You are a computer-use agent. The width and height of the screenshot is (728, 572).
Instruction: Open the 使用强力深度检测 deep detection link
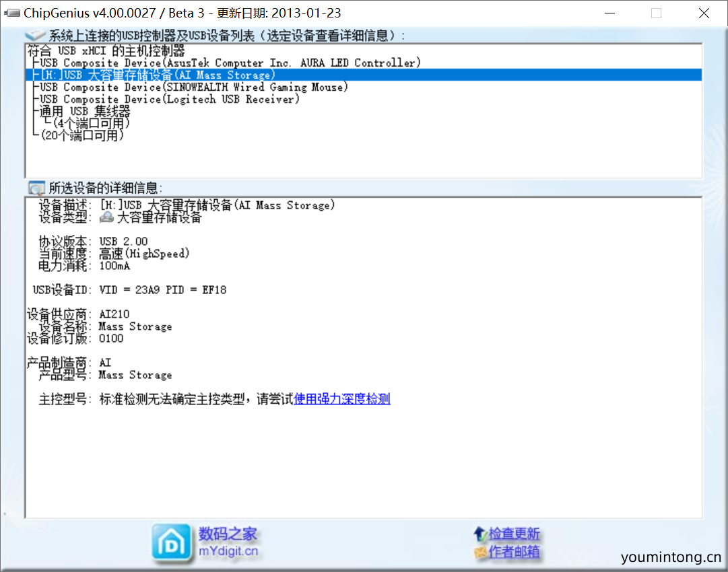[x=342, y=399]
